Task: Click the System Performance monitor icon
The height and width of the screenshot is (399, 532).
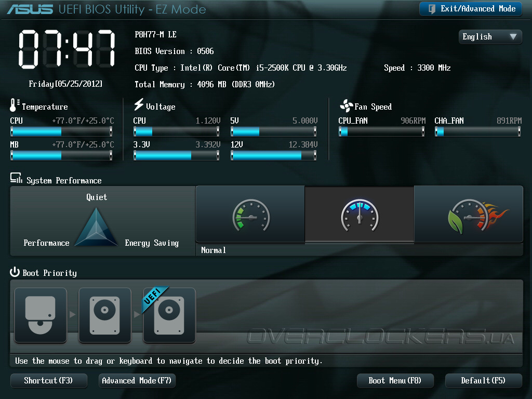Action: [16, 178]
